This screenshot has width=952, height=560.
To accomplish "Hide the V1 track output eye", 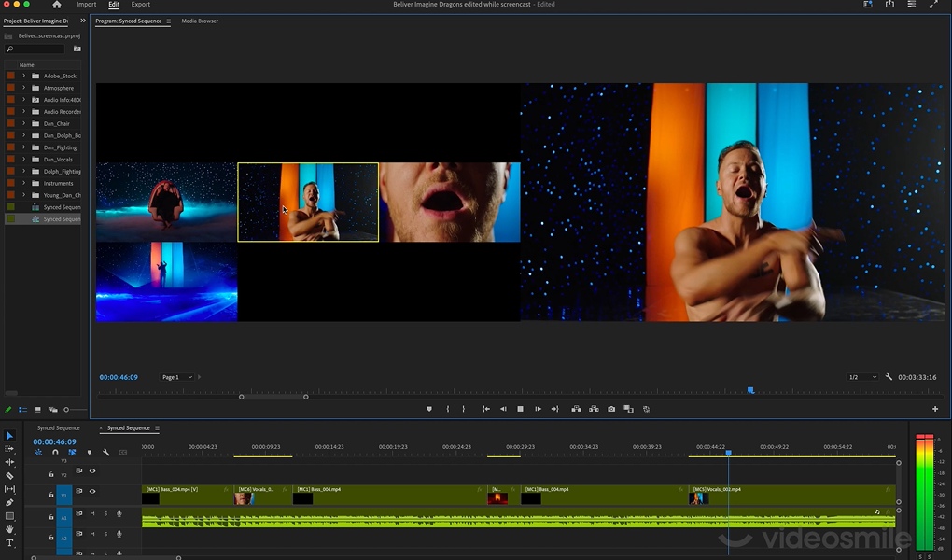I will pos(92,491).
